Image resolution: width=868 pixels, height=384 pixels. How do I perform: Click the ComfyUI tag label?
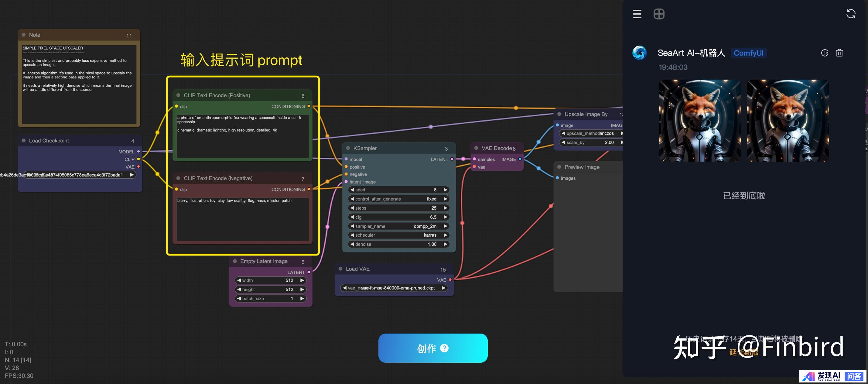[748, 53]
